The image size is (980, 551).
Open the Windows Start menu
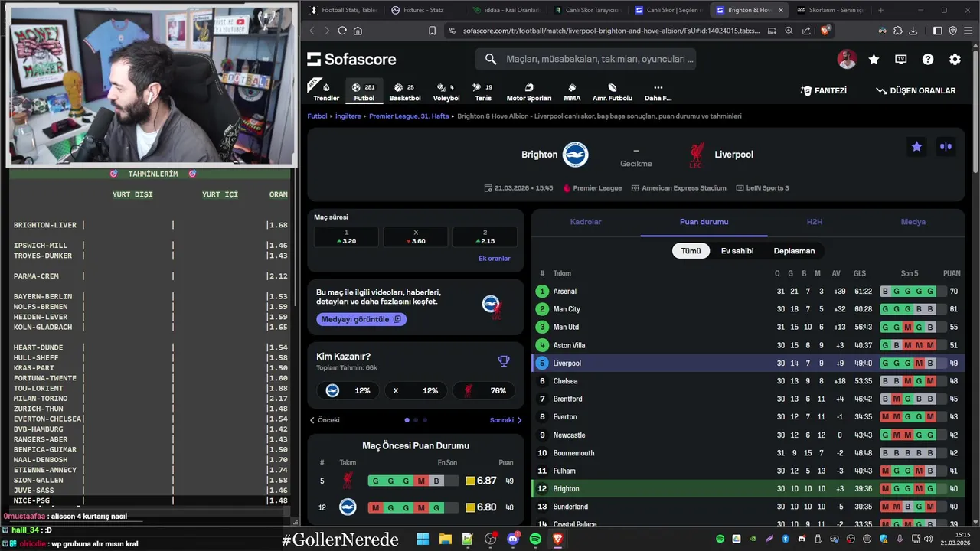tap(423, 540)
